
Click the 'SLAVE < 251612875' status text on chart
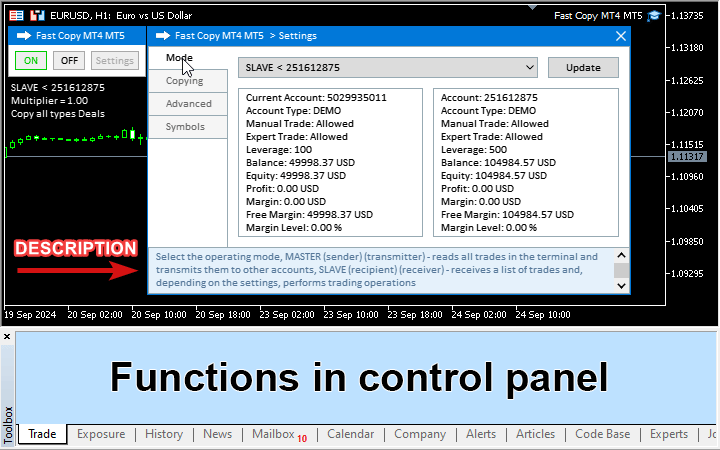(x=58, y=88)
